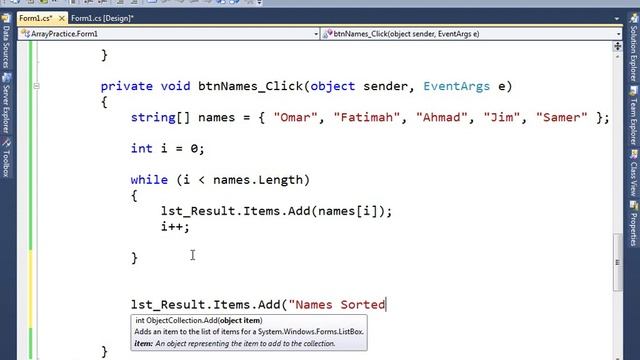
Task: Open the Form1.cs [Design]* tab
Action: (x=102, y=18)
